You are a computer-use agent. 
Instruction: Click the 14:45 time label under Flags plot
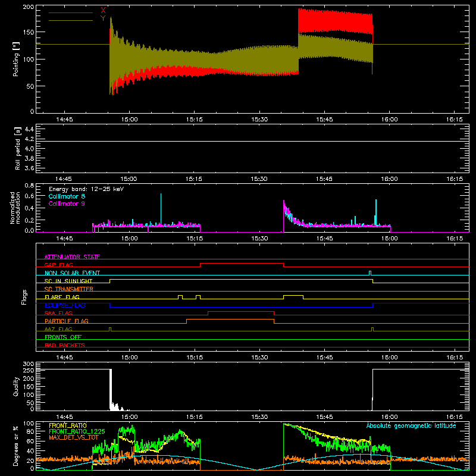(64, 358)
